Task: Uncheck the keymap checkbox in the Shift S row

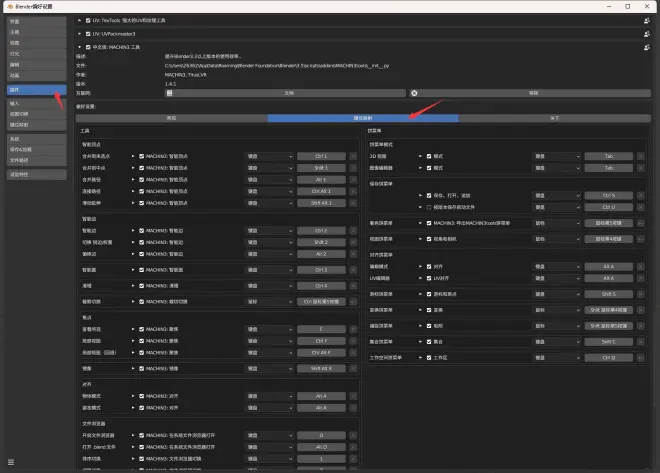Action: point(429,294)
